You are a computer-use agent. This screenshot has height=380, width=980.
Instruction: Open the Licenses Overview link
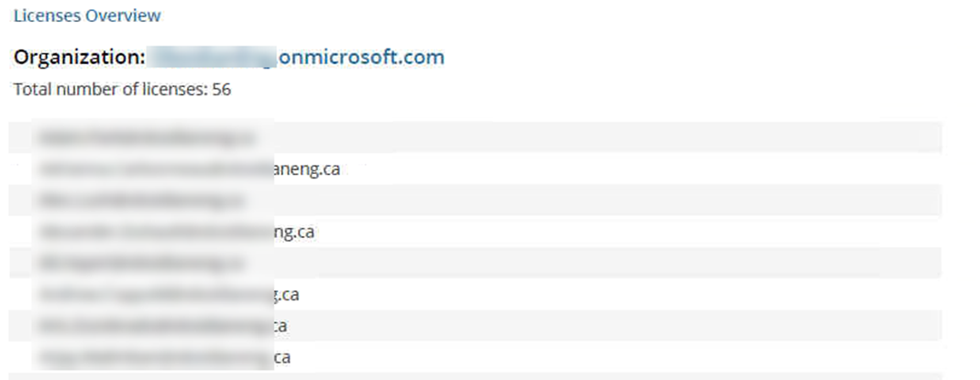point(87,16)
